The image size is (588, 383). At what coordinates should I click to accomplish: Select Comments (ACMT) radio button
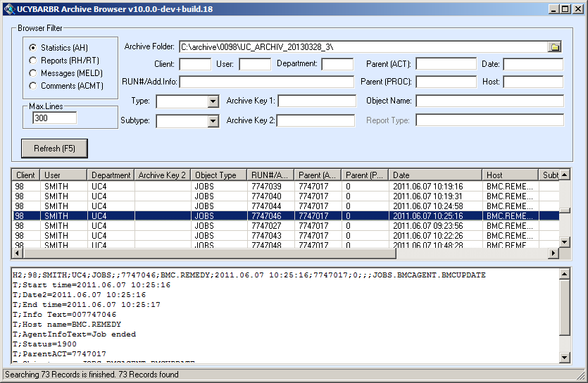click(33, 86)
